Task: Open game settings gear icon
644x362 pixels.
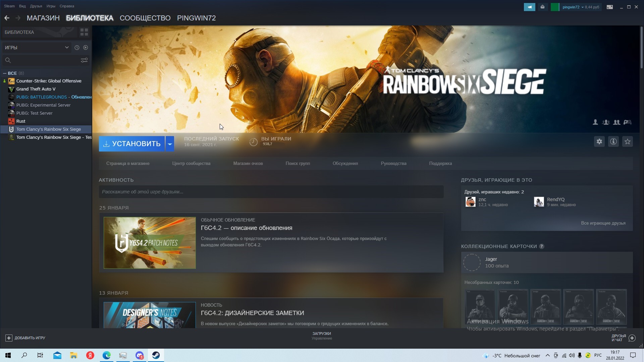Action: (x=599, y=141)
